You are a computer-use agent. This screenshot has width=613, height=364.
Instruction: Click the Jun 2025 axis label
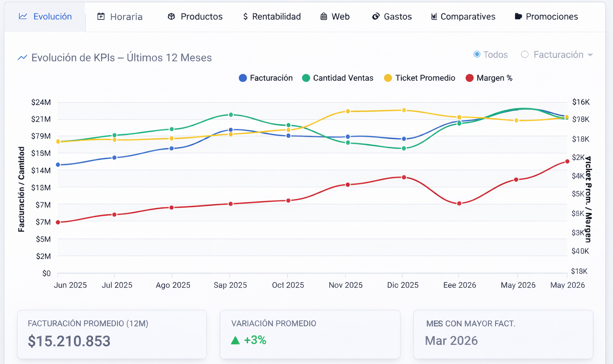click(x=70, y=285)
